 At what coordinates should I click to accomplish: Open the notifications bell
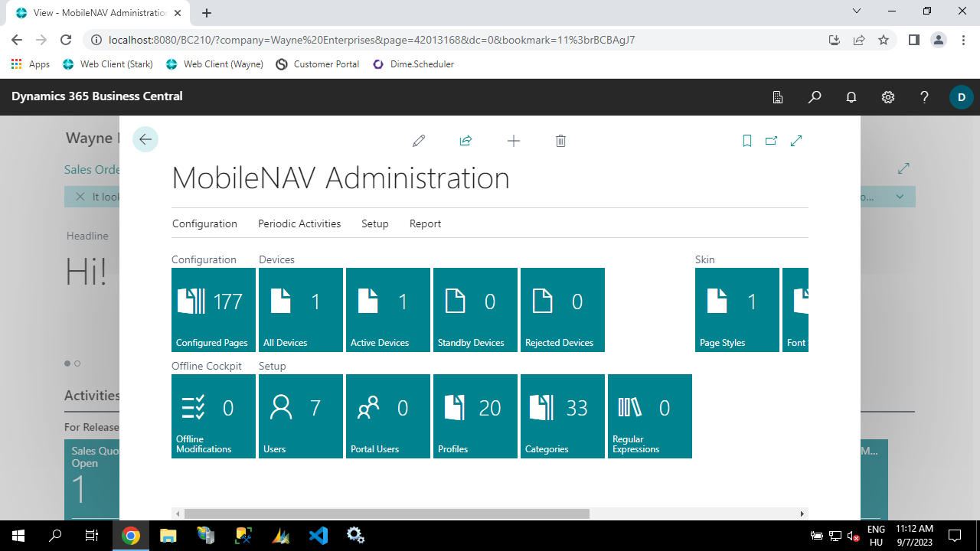(851, 97)
